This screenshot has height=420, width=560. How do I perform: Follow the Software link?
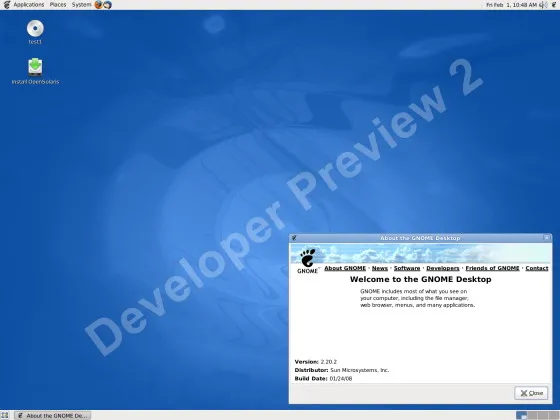407,268
